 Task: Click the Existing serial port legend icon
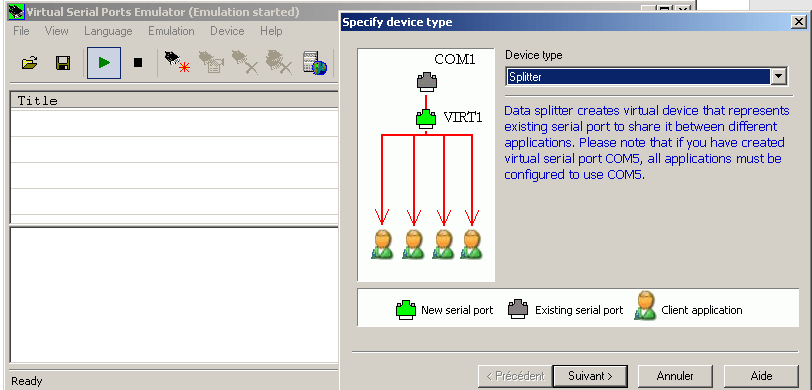(518, 310)
